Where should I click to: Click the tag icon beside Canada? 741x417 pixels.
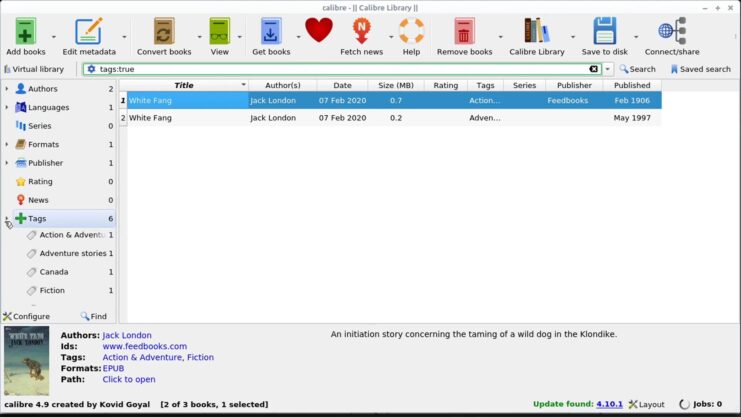pyautogui.click(x=32, y=272)
